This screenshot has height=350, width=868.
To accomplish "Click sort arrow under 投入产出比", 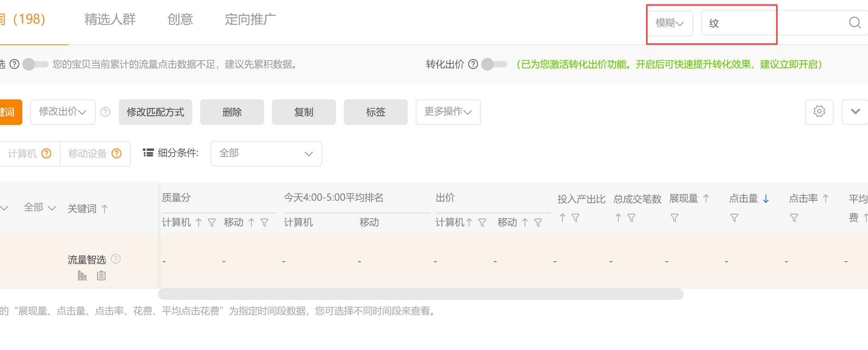I will pos(562,218).
